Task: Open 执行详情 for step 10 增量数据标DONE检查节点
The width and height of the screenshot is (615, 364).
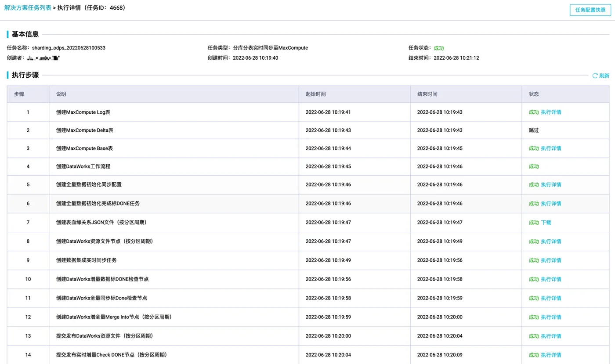Action: [x=551, y=279]
